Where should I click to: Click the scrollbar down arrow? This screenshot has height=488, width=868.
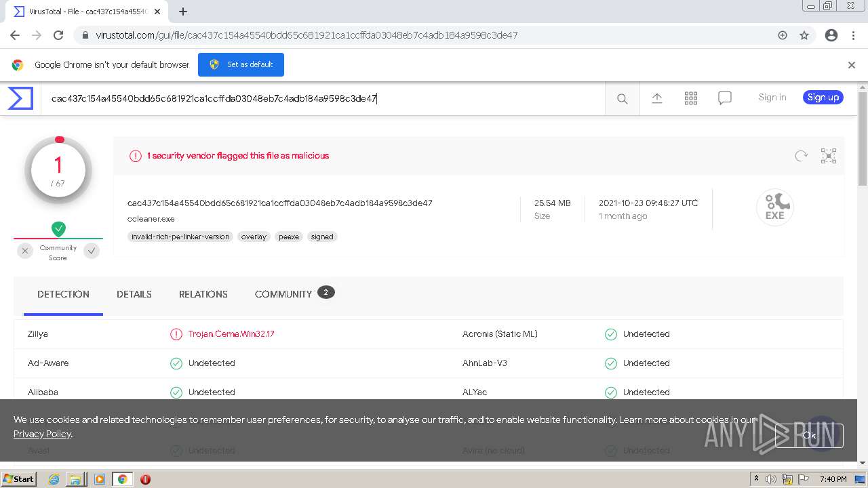pyautogui.click(x=863, y=463)
